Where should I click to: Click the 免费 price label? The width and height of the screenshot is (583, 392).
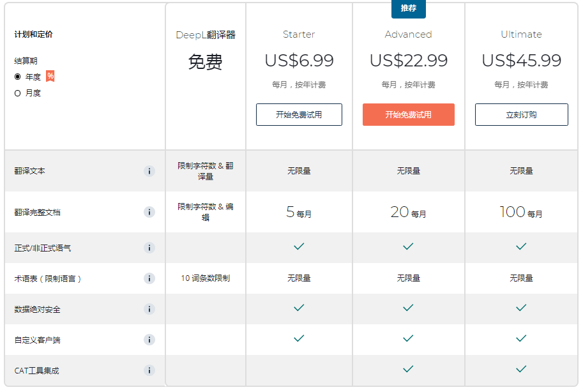(x=205, y=62)
